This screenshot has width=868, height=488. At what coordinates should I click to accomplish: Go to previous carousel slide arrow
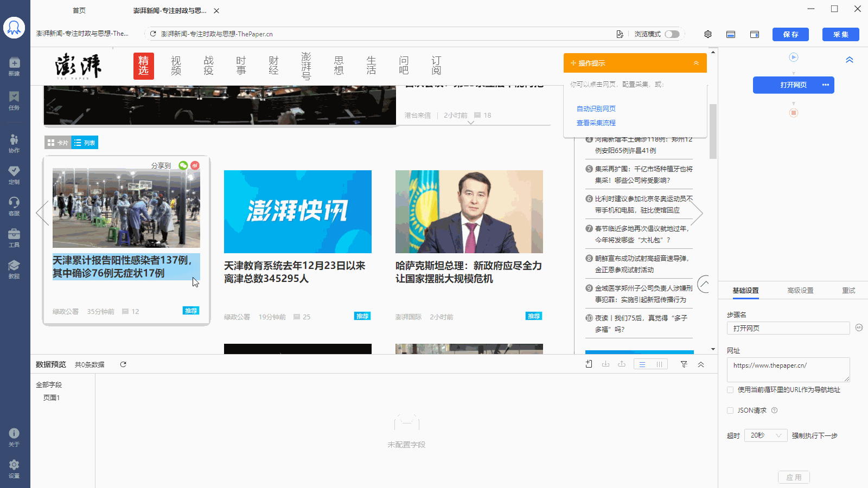[x=42, y=213]
